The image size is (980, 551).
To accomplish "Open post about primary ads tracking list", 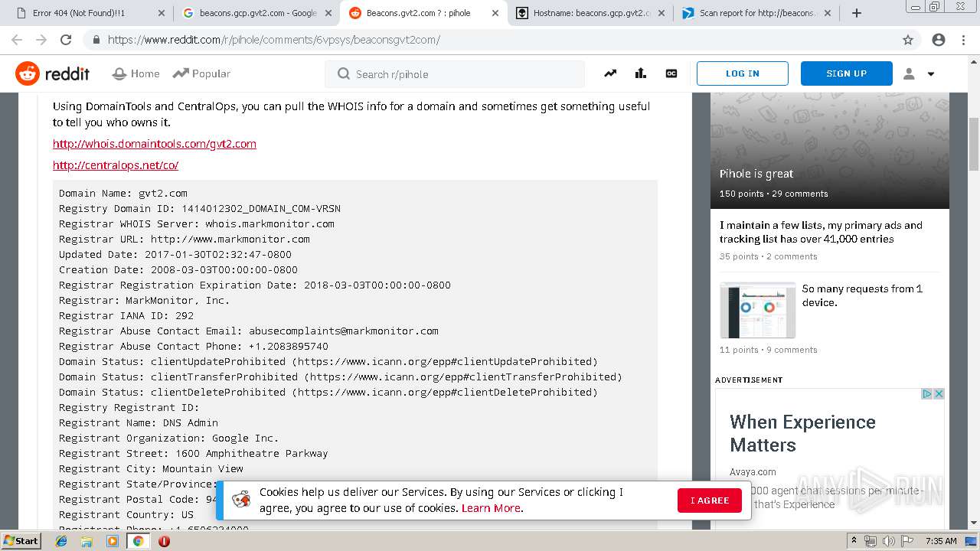I will tap(821, 232).
